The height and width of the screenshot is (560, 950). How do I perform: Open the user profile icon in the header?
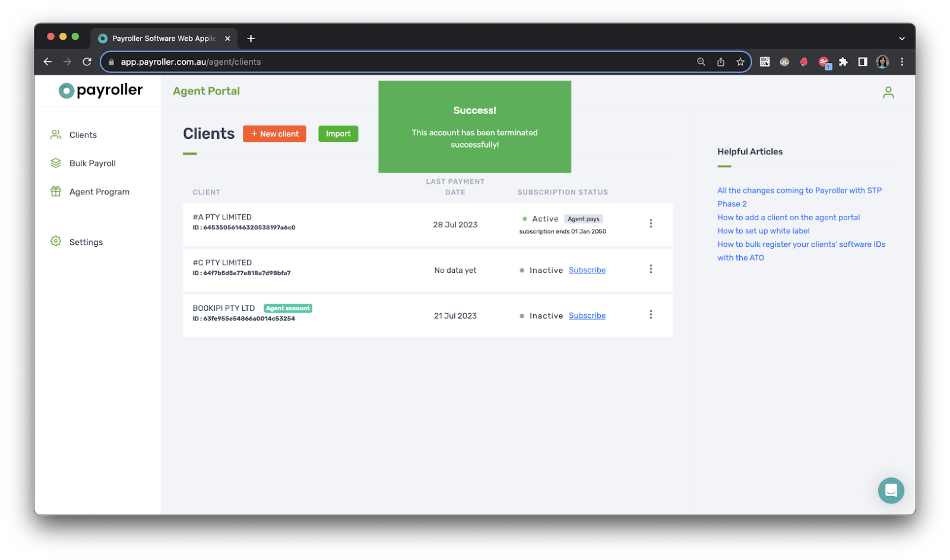[x=888, y=93]
